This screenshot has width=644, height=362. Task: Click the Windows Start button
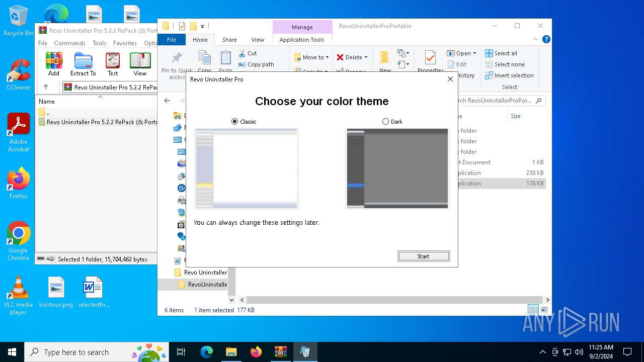pos(12,352)
